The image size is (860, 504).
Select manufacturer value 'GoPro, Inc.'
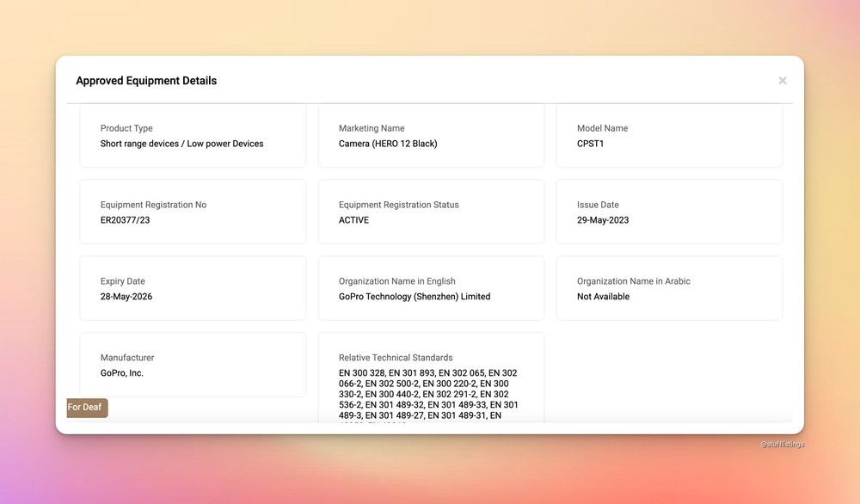point(122,373)
